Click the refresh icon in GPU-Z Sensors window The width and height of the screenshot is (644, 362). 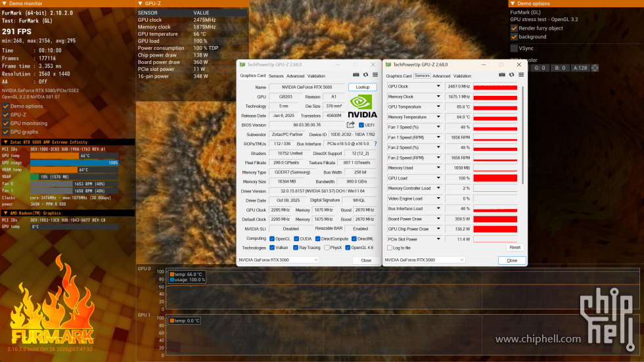(x=511, y=75)
